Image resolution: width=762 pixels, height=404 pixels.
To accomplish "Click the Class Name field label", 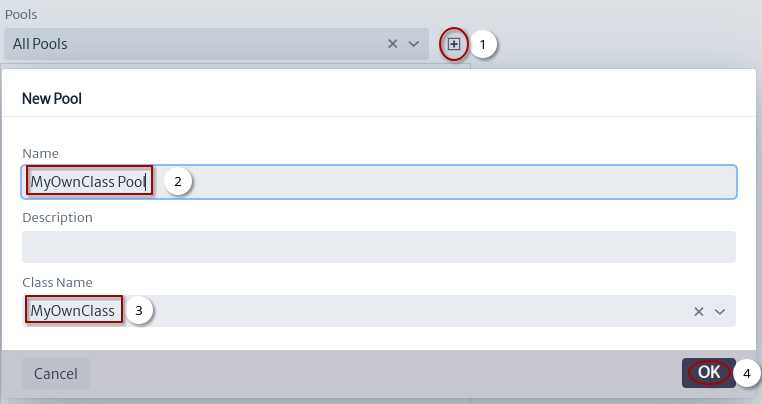I will 57,282.
